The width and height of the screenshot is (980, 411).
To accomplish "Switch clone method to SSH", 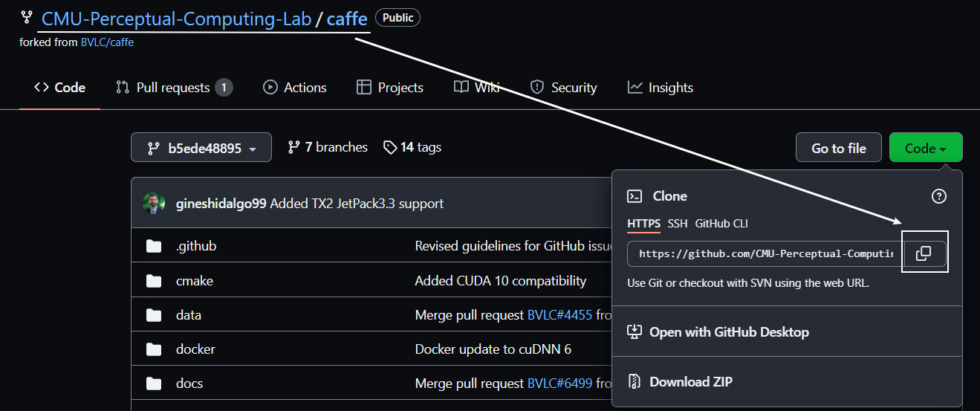I will coord(678,224).
